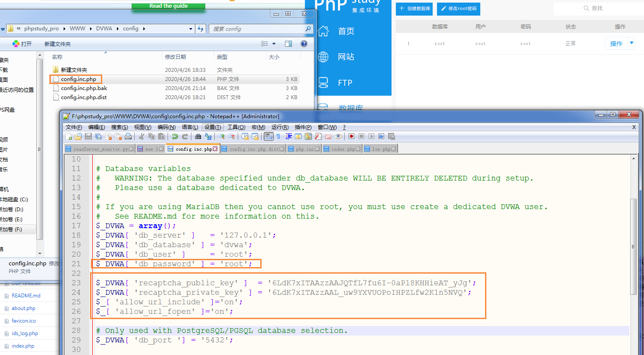This screenshot has width=644, height=355.
Task: Click 修改root密码 button in phpStudy
Action: coord(459,9)
